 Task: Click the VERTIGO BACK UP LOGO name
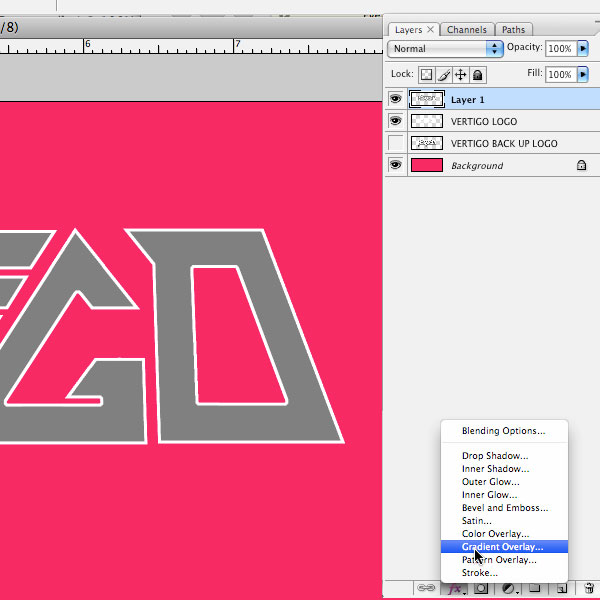(504, 143)
